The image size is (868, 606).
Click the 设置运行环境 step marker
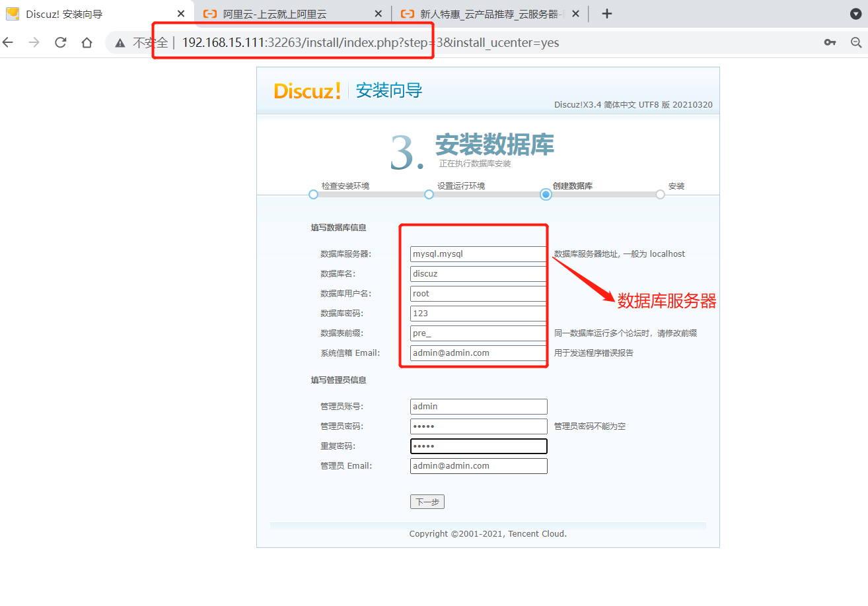pos(429,195)
